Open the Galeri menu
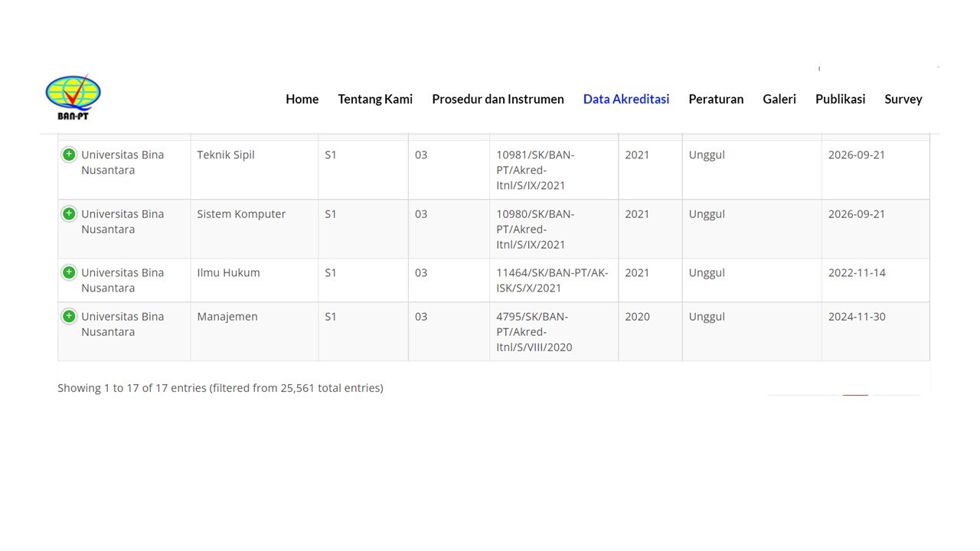Image resolution: width=980 pixels, height=551 pixels. (779, 99)
